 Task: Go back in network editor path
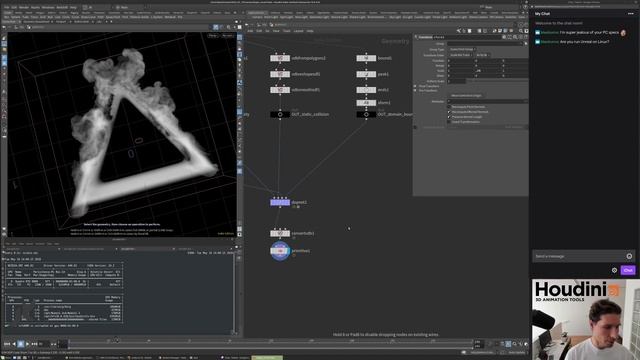pos(247,25)
